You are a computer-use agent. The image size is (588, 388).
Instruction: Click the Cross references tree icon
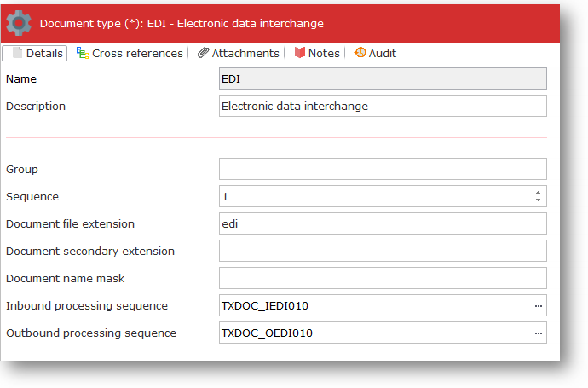(x=82, y=53)
